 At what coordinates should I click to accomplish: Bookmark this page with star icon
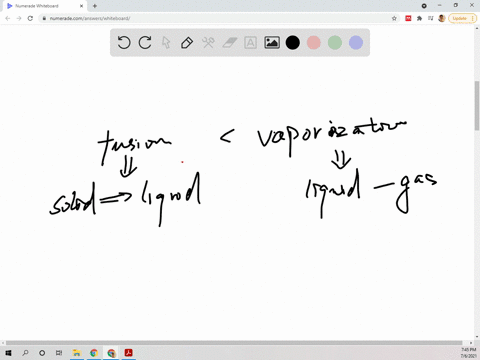click(x=394, y=18)
